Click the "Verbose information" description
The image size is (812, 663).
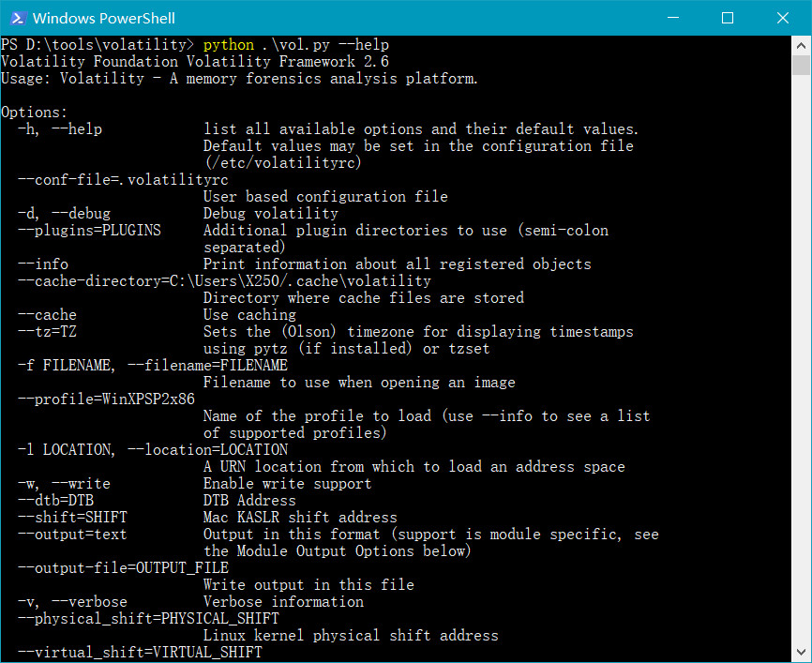coord(283,602)
